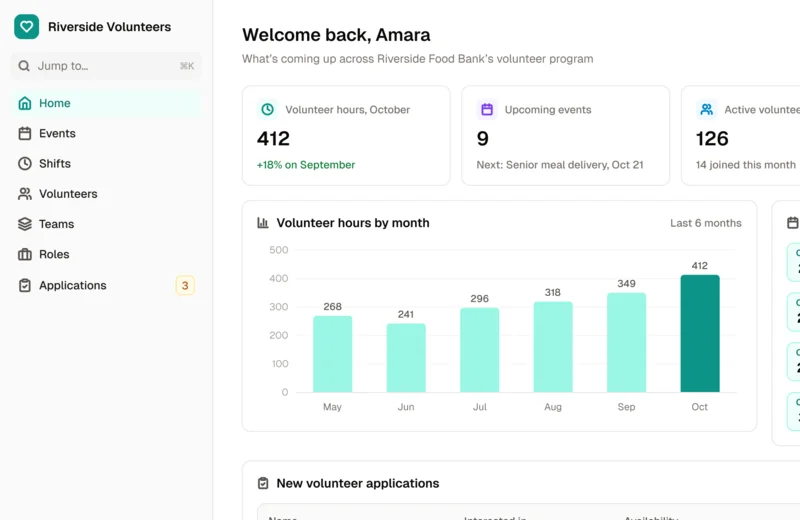Focus the Jump to search field
Screen dimensions: 800x520
(106, 66)
